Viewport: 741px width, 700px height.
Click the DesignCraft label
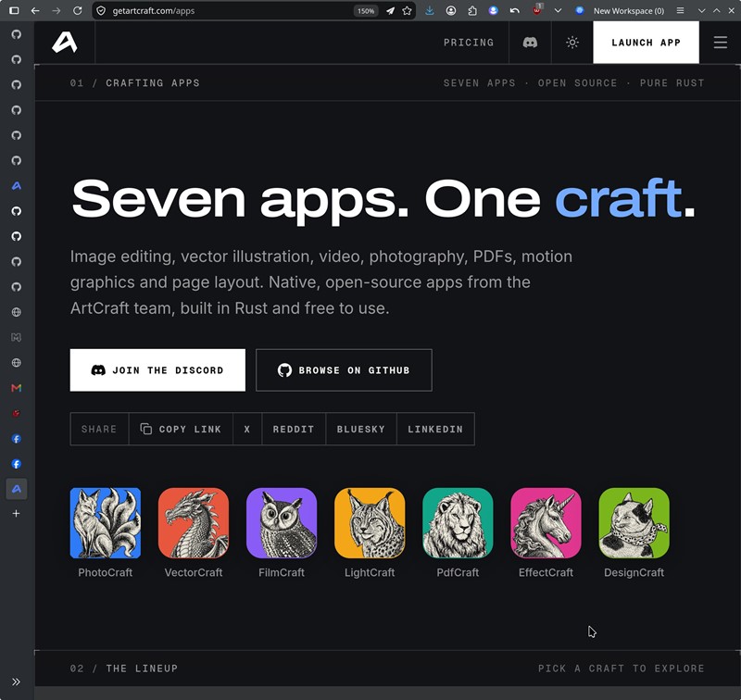634,572
